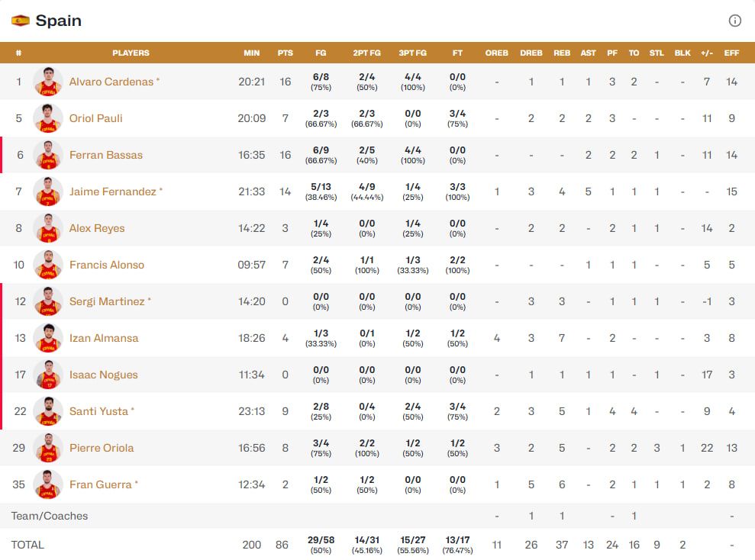Open Izan Almansa profile link
The width and height of the screenshot is (755, 560).
tap(104, 338)
